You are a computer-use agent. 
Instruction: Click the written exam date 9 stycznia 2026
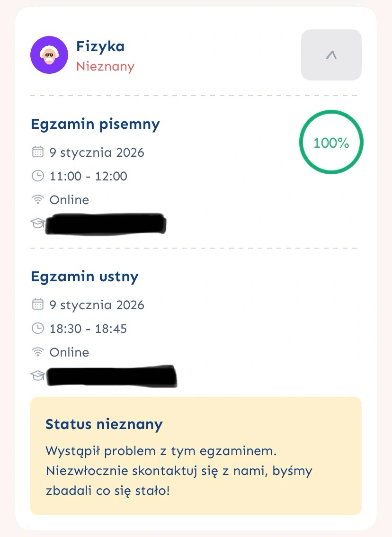point(97,152)
